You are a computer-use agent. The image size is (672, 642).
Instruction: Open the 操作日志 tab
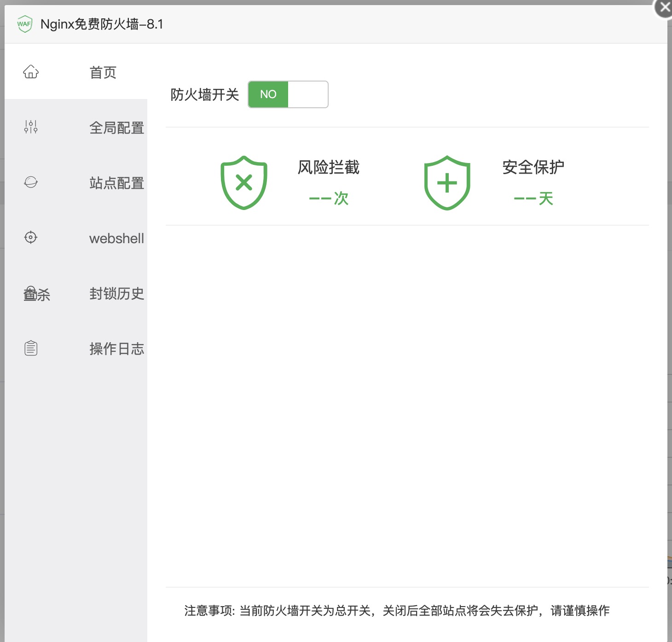pyautogui.click(x=76, y=348)
